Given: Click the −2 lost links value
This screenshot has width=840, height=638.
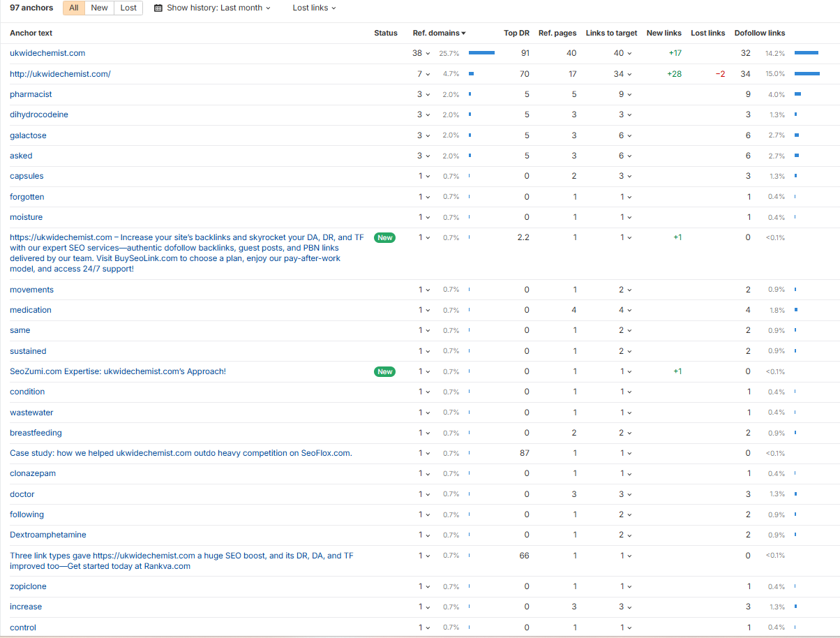Looking at the screenshot, I should click(720, 74).
